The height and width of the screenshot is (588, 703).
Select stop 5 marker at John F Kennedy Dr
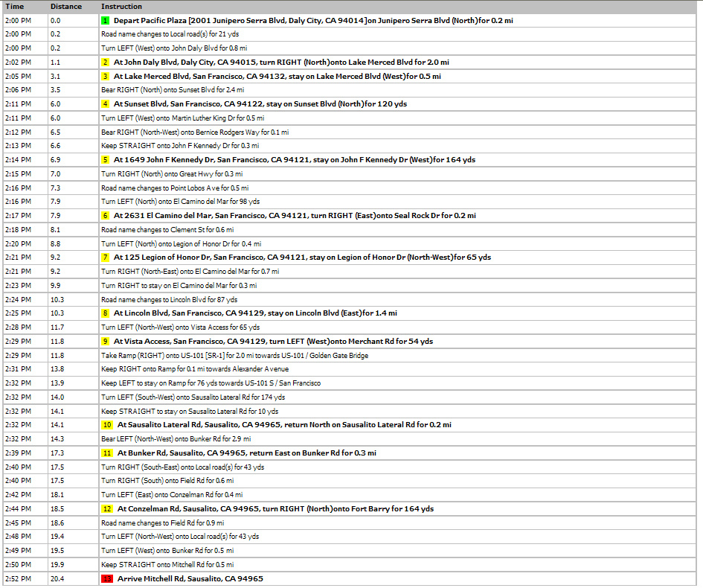(x=106, y=160)
